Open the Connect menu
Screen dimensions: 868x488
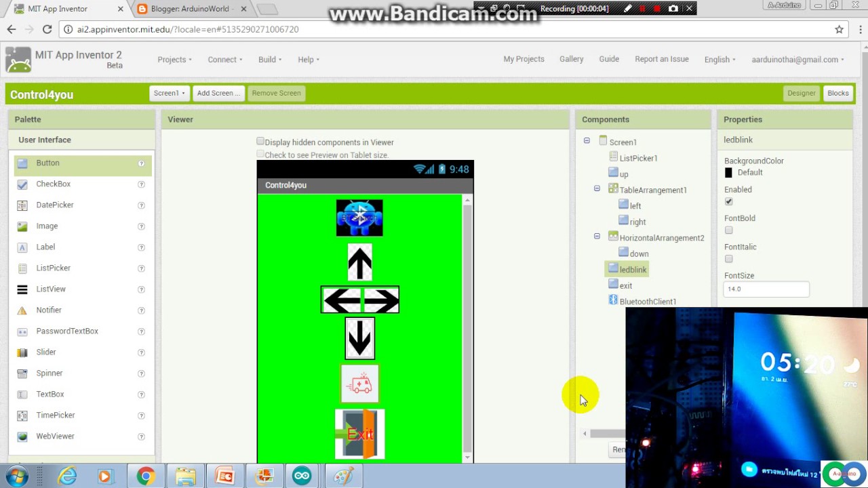225,60
